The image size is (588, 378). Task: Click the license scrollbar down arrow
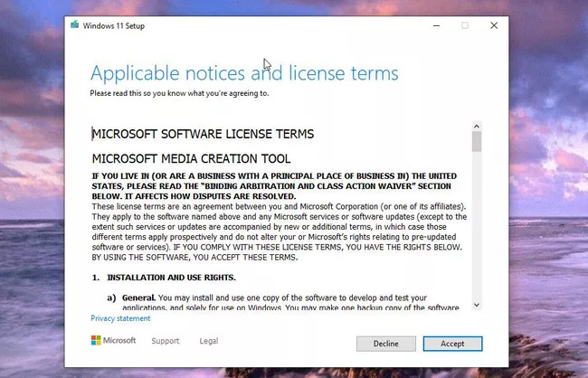coord(477,305)
